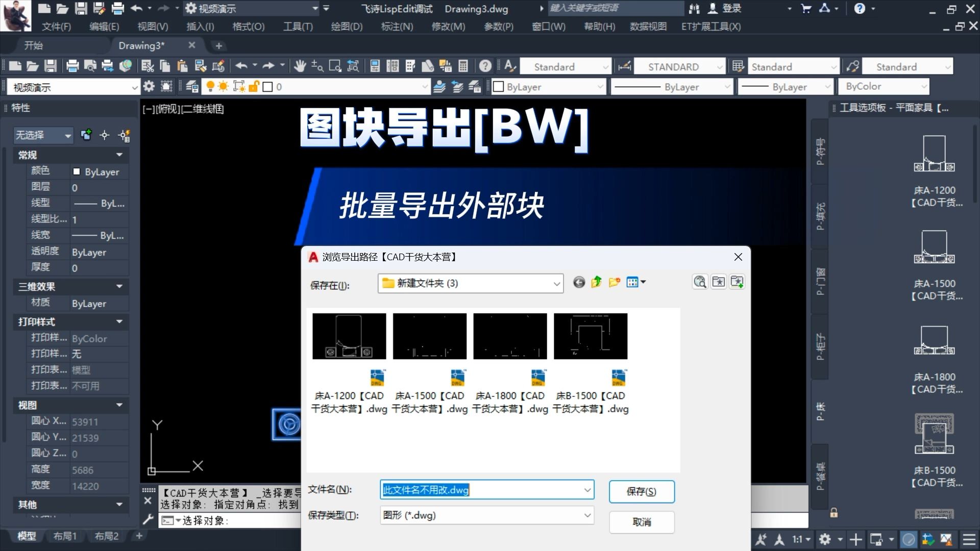
Task: Open the Table Style icon
Action: [738, 66]
